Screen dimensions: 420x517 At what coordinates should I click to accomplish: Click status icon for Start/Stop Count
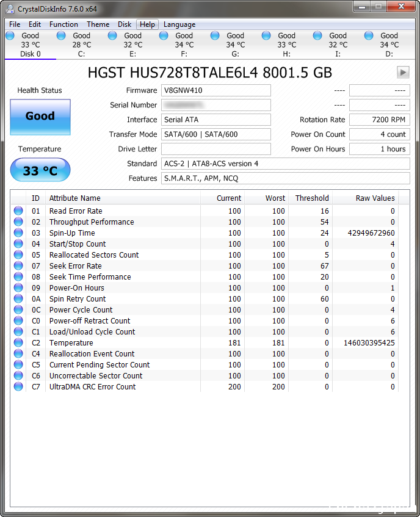18,244
